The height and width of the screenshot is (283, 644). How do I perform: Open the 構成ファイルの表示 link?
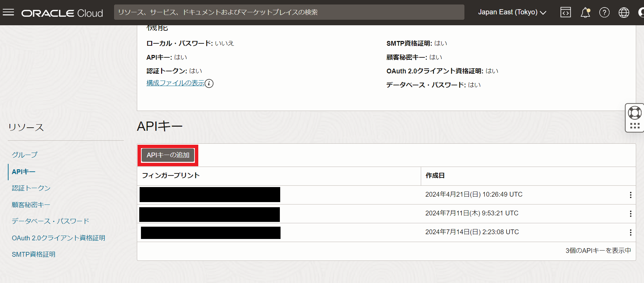pos(175,83)
